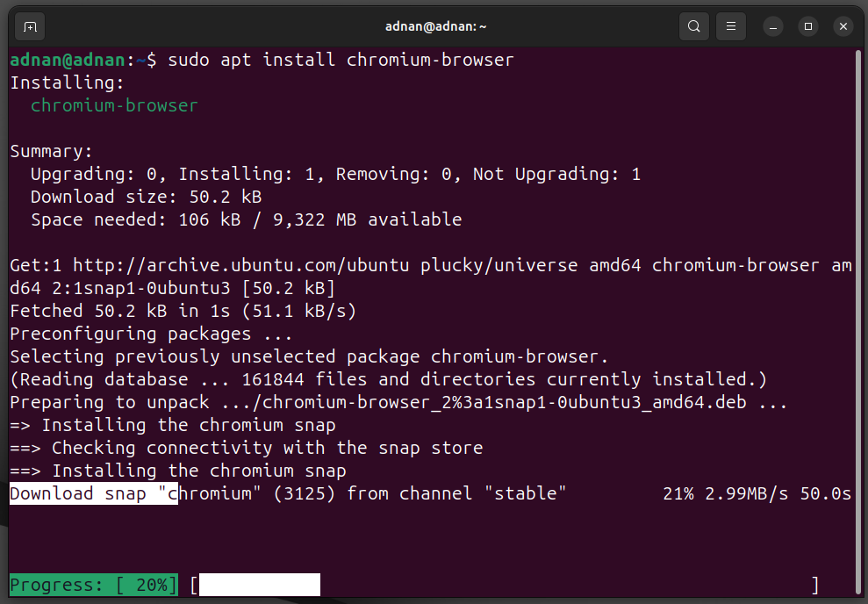This screenshot has height=604, width=868.
Task: Click '==> Installing the chromium snap' line
Action: tap(177, 471)
